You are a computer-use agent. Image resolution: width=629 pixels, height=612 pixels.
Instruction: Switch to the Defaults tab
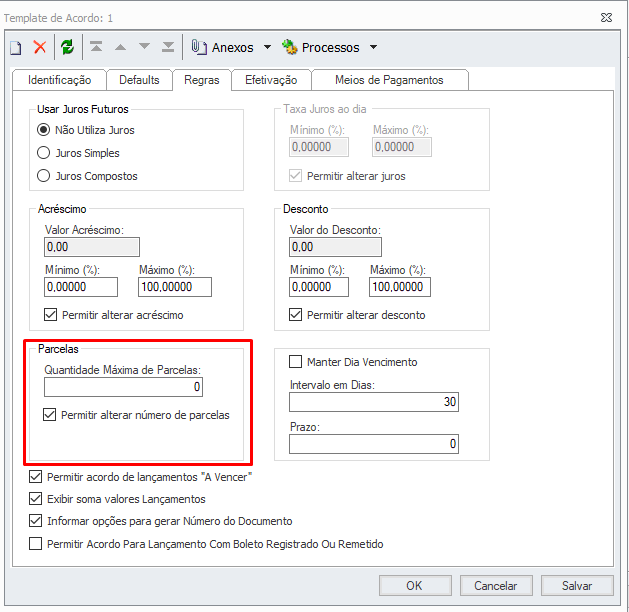point(139,80)
